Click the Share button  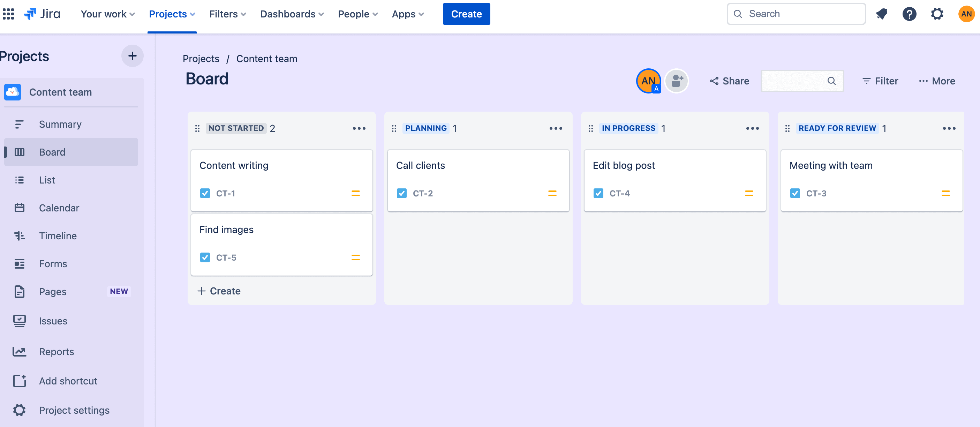(x=729, y=81)
